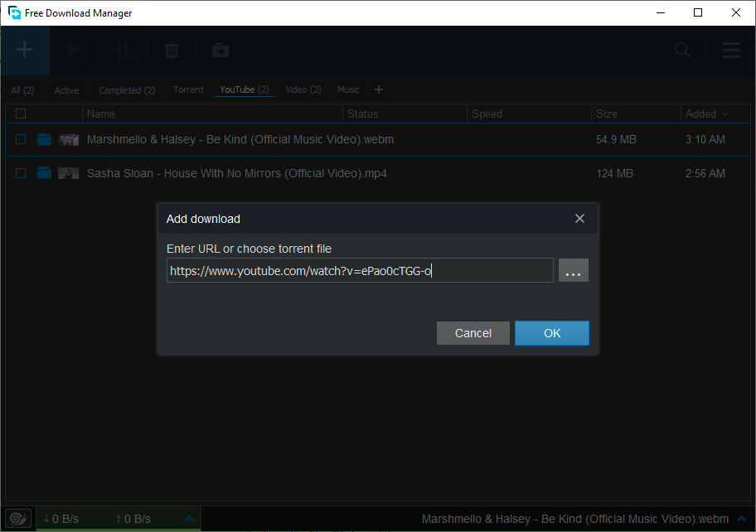Click the 2:56 AM added time
Viewport: 756px width, 532px height.
[x=705, y=173]
